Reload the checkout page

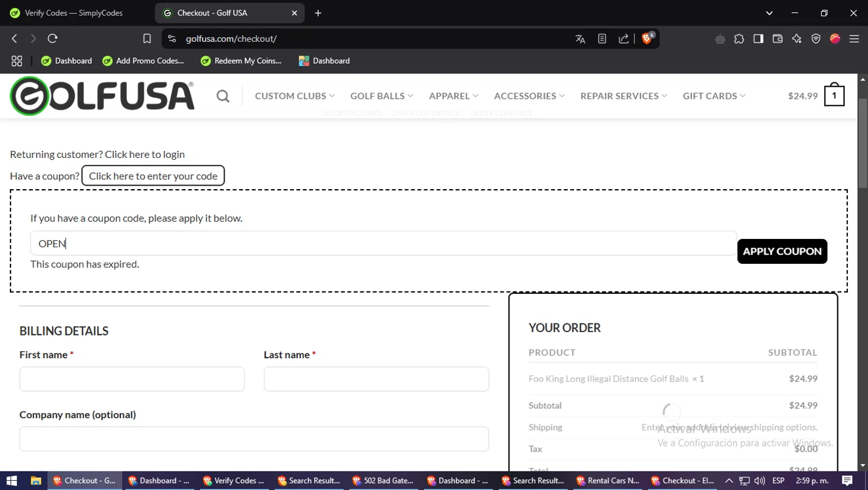[53, 39]
